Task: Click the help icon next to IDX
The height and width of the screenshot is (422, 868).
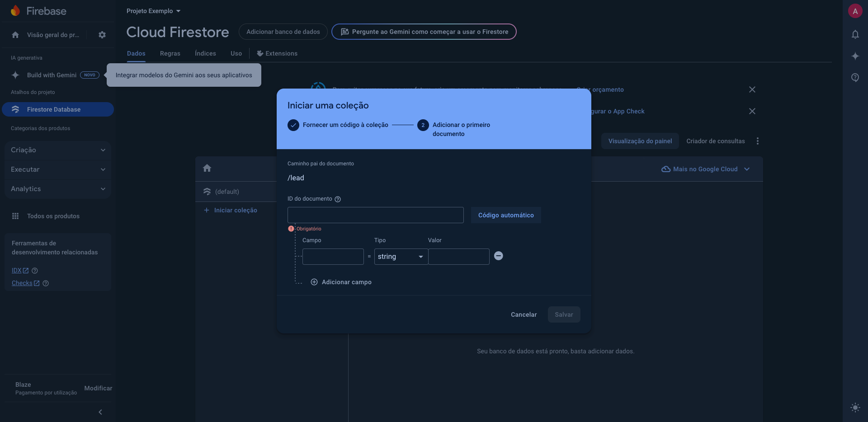Action: pos(35,271)
